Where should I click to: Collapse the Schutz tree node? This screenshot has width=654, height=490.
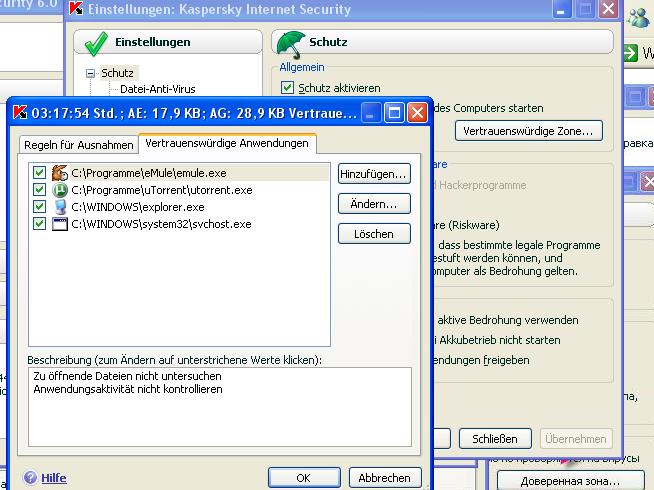click(x=91, y=73)
